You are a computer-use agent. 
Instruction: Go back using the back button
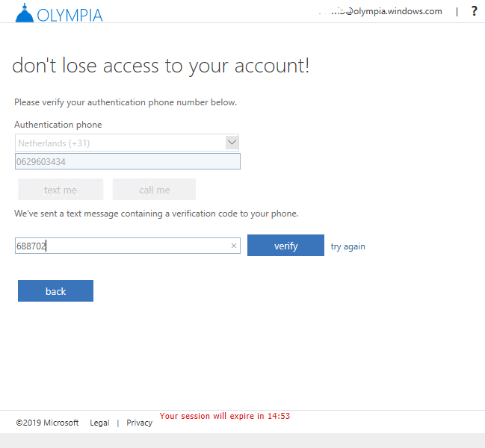point(55,291)
